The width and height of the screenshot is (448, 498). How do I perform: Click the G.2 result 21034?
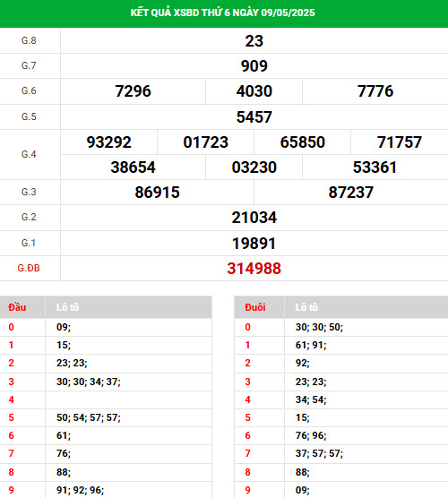[x=254, y=218]
